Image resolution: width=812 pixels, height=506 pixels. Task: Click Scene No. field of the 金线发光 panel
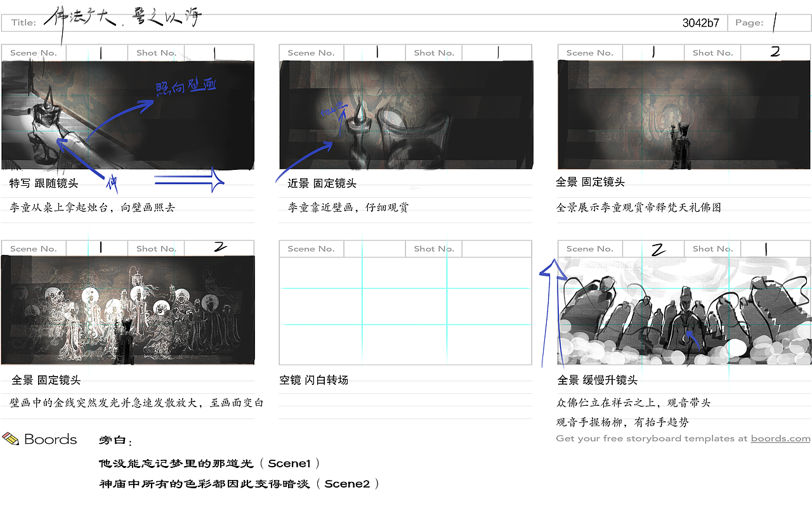click(x=96, y=249)
